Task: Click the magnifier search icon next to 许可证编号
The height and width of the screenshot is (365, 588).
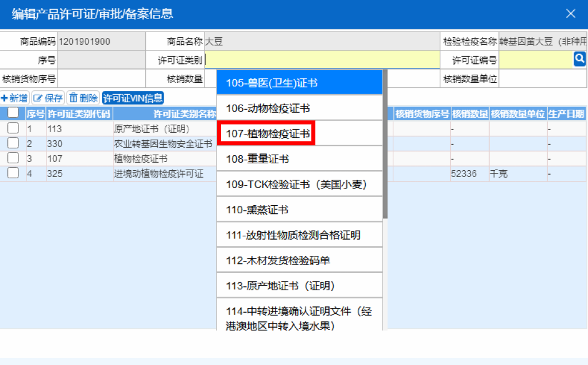Action: [579, 58]
